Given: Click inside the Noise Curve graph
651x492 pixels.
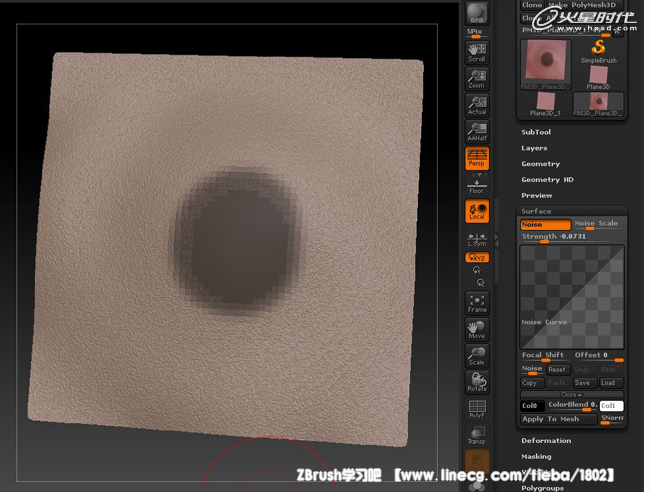Looking at the screenshot, I should point(572,297).
